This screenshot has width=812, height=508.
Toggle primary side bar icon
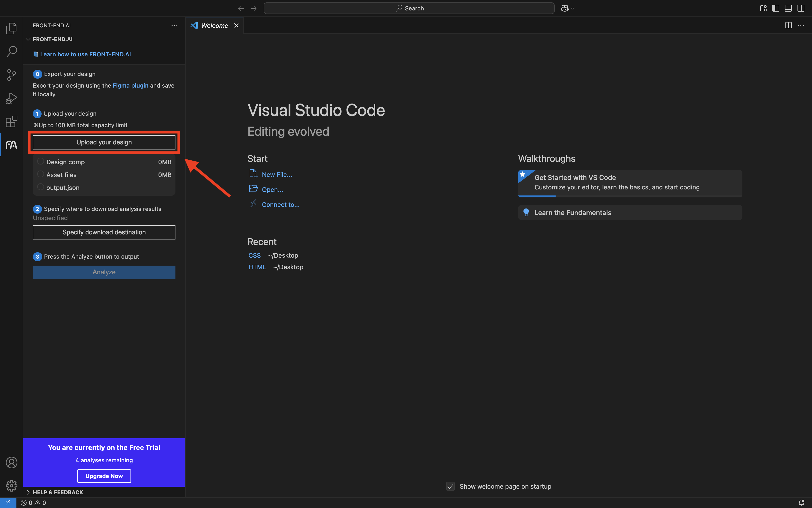(x=776, y=8)
